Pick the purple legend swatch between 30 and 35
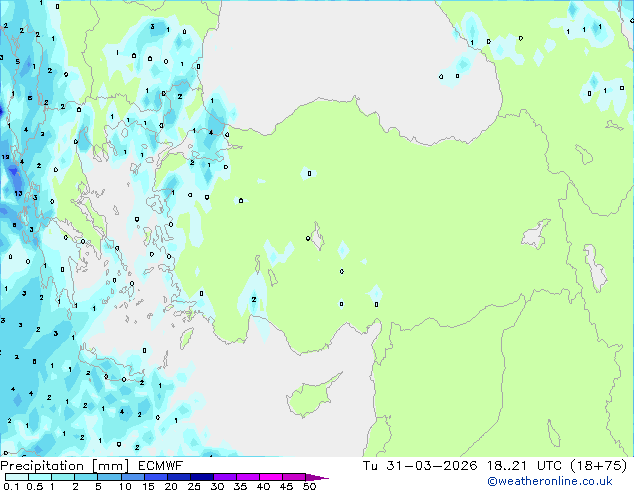The width and height of the screenshot is (634, 490). [225, 477]
